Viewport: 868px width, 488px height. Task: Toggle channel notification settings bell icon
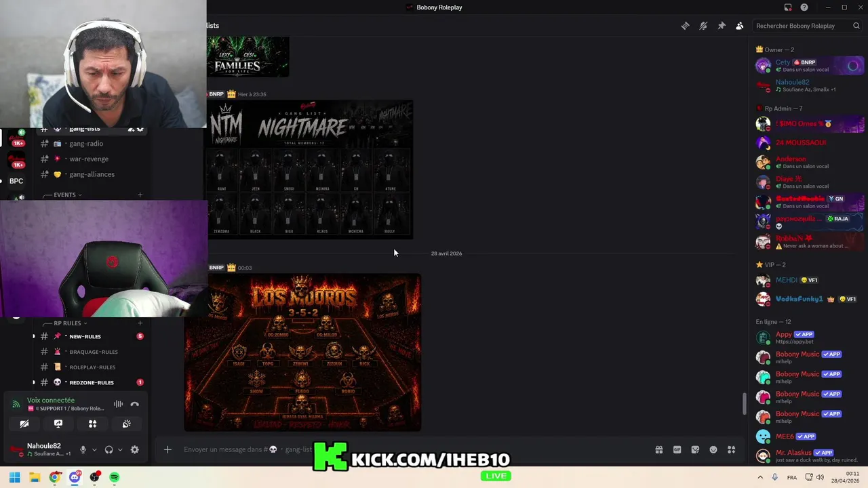(x=703, y=26)
